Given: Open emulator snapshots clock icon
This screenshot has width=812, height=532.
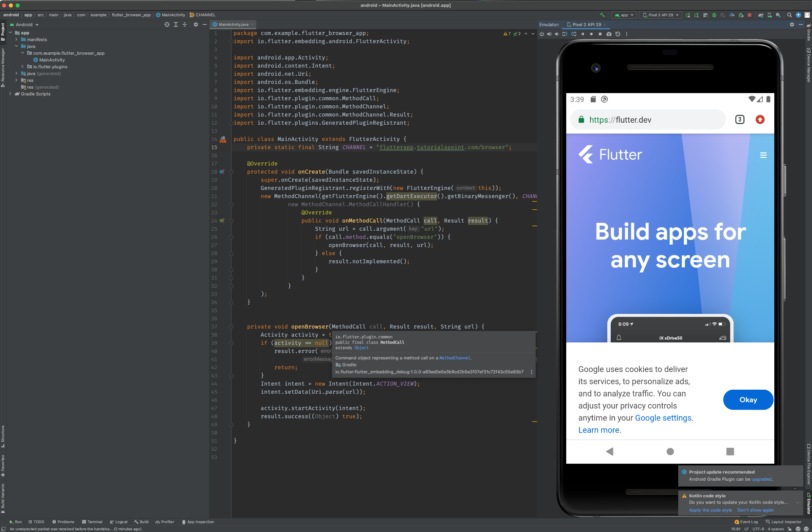Looking at the screenshot, I should coord(617,34).
